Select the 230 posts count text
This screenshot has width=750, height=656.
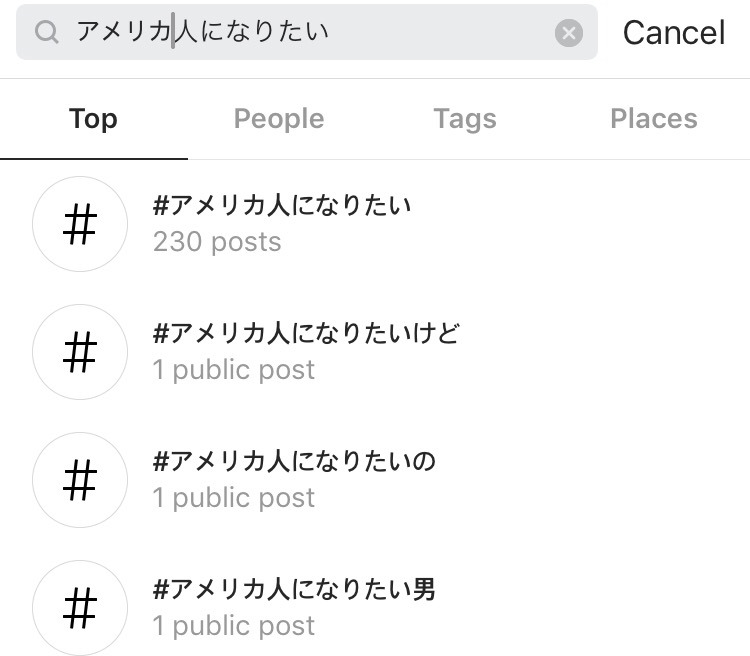pos(217,242)
